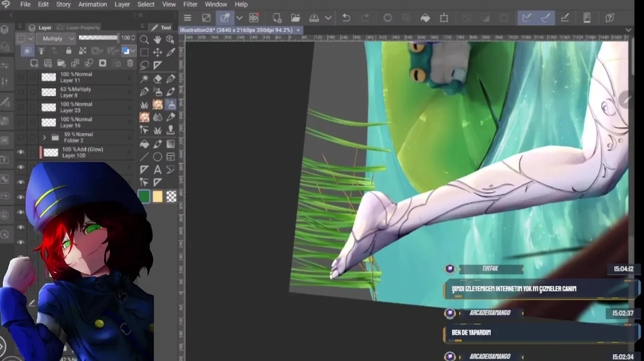Delete layer with the trash icon
The image size is (644, 361).
pos(130,63)
